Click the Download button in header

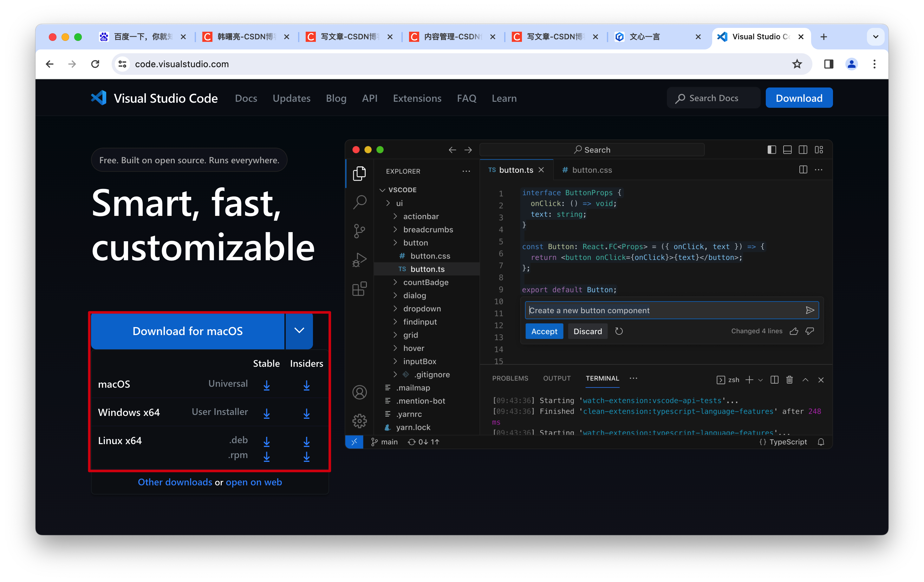pos(799,98)
